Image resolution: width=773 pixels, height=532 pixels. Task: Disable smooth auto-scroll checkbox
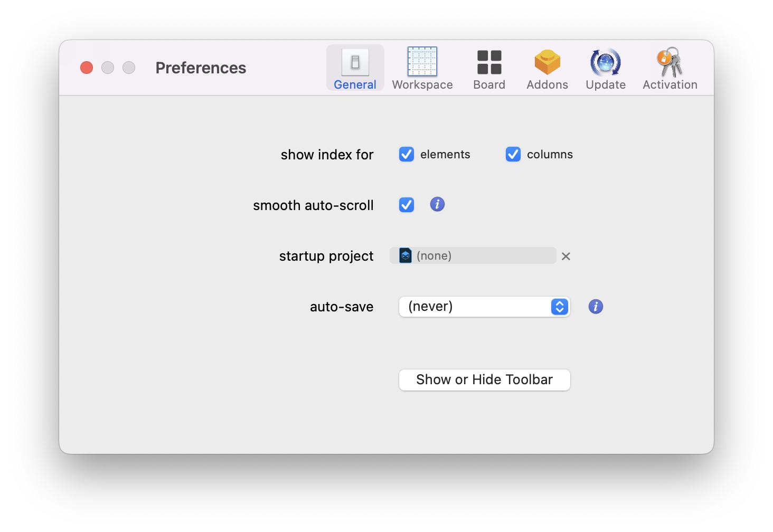407,205
